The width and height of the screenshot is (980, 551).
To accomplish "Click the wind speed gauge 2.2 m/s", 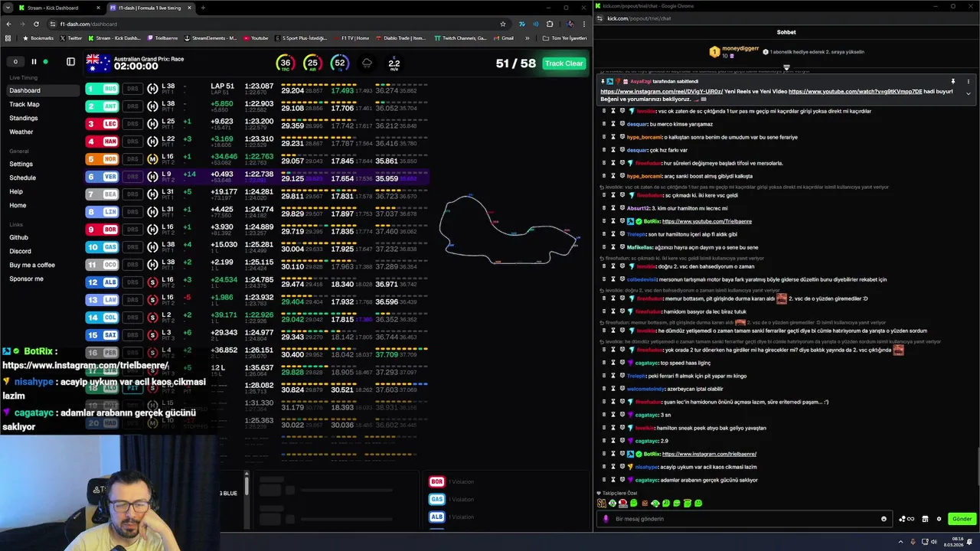I will tap(394, 64).
